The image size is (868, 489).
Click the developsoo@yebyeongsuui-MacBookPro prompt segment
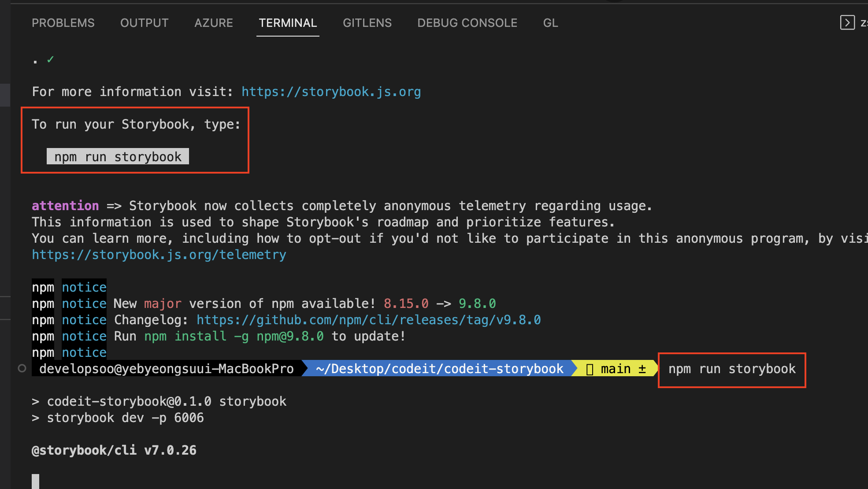pos(167,369)
